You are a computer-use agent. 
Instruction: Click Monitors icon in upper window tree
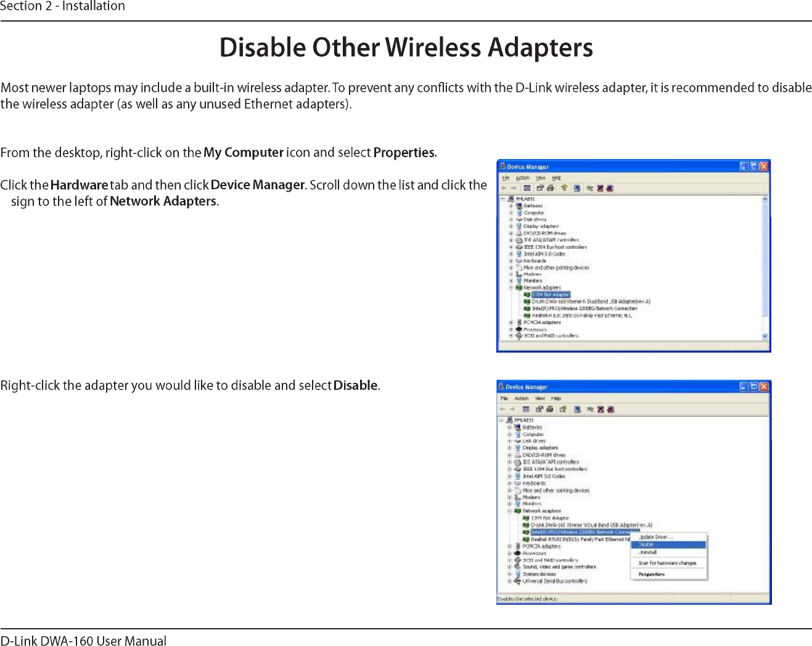pos(519,280)
